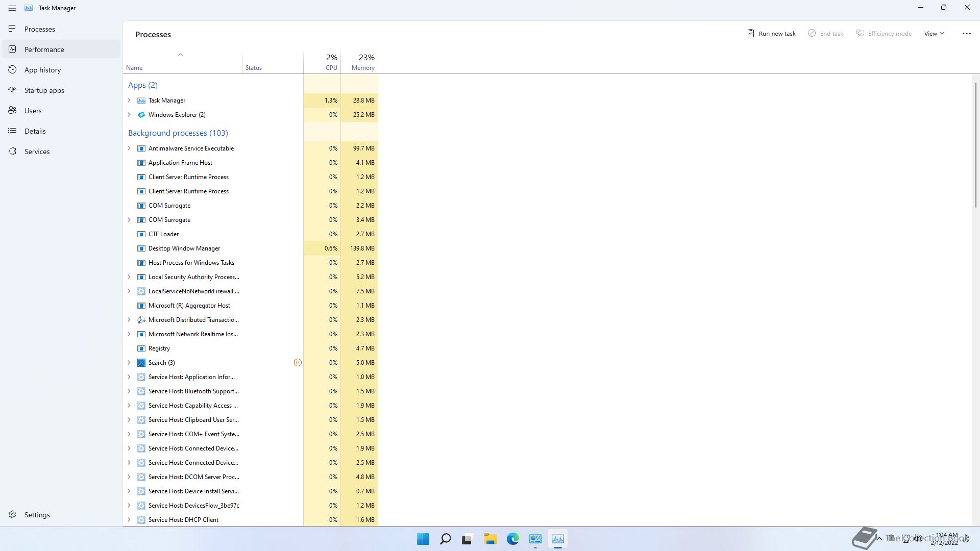
Task: Expand Windows Explorer (2) process group
Action: [x=129, y=115]
